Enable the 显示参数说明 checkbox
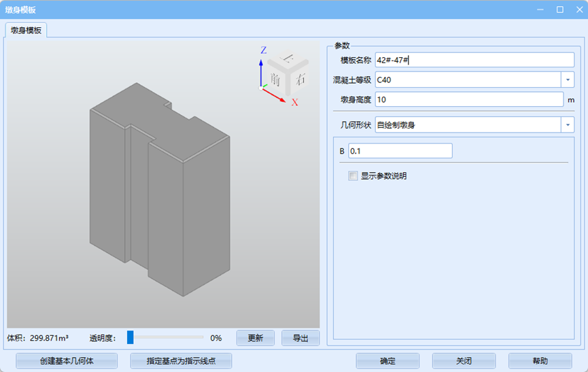The width and height of the screenshot is (588, 372). [x=353, y=176]
